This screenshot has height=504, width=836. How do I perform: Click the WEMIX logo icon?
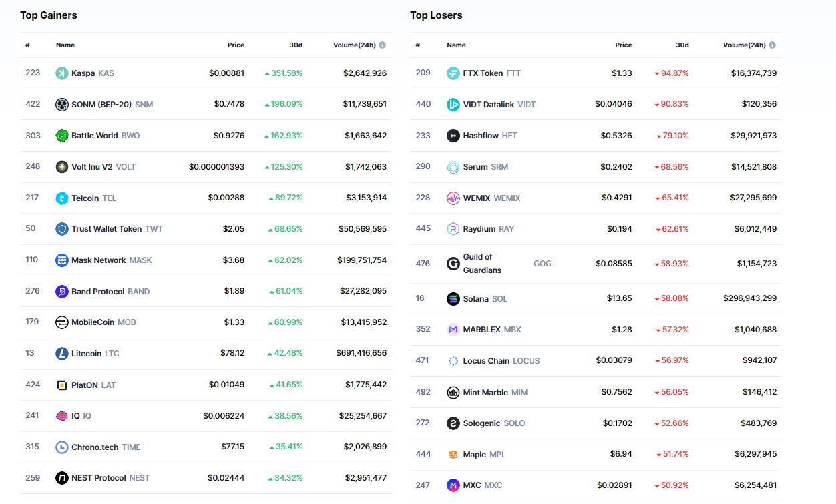453,198
